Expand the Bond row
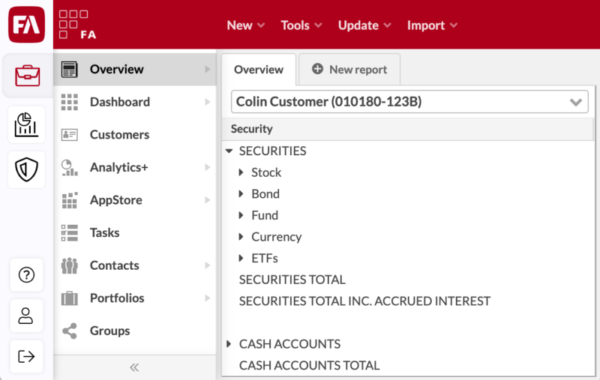This screenshot has width=600, height=380. (x=241, y=194)
